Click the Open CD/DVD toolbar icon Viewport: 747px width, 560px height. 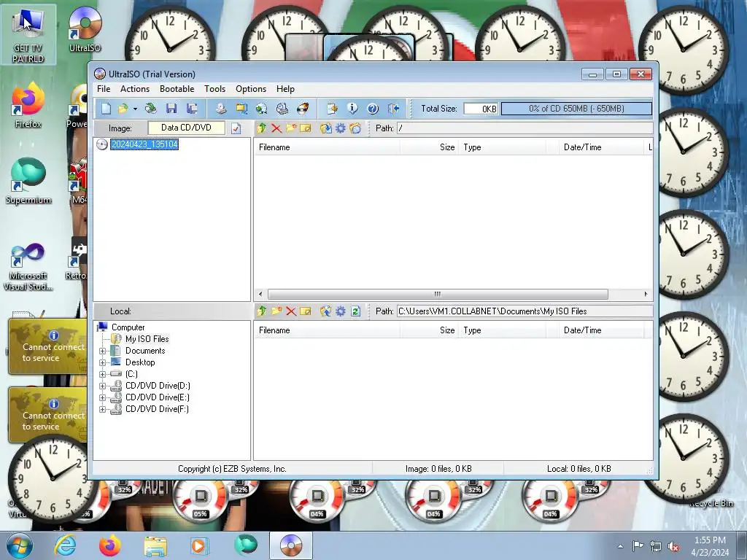[151, 109]
